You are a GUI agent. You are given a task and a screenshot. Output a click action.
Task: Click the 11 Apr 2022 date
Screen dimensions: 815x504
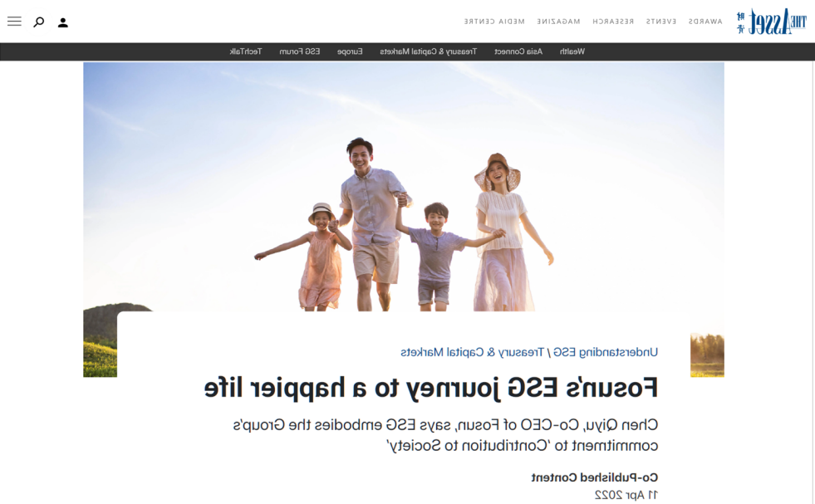click(x=626, y=495)
